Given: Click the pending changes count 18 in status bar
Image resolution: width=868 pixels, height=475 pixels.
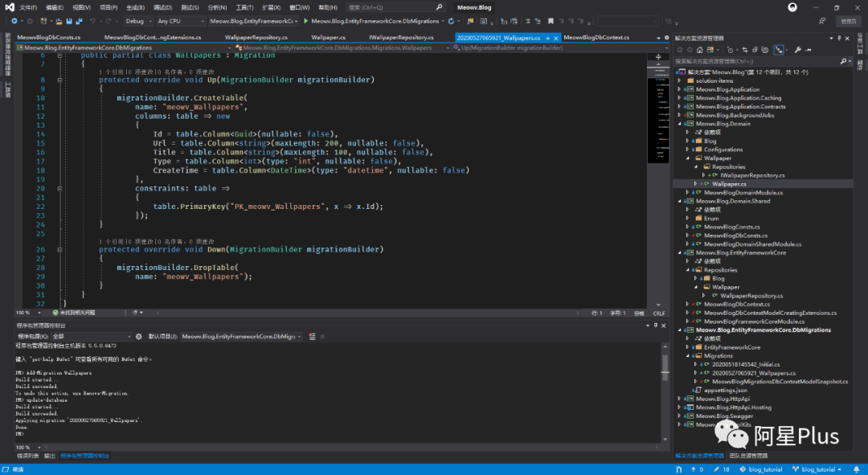Looking at the screenshot, I should pos(722,469).
